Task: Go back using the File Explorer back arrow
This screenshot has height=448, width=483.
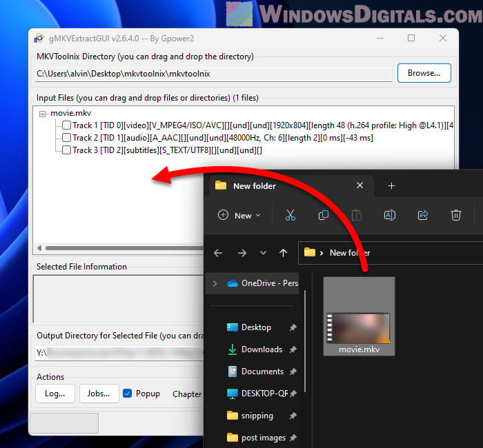Action: pyautogui.click(x=218, y=253)
